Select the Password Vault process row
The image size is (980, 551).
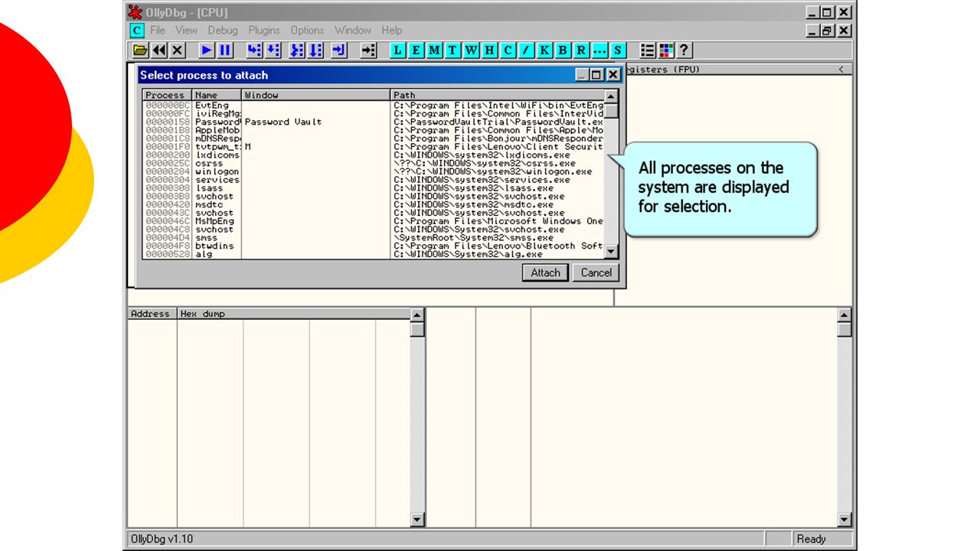[374, 122]
